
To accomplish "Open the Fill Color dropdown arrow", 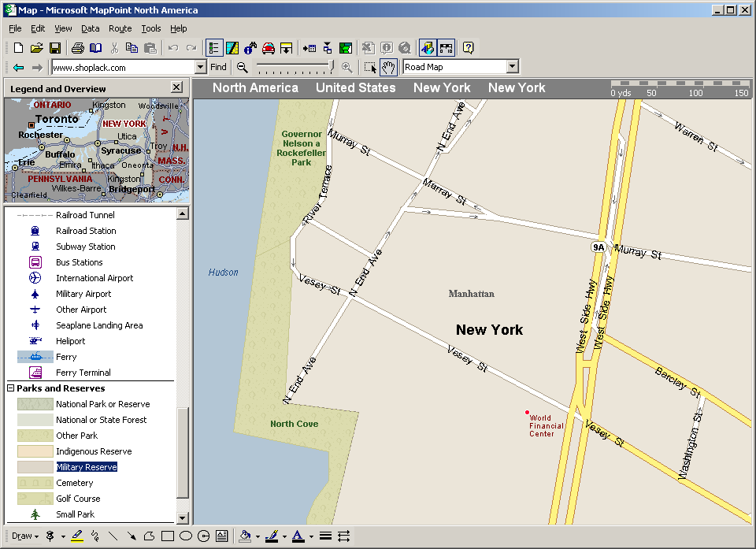I will 258,536.
